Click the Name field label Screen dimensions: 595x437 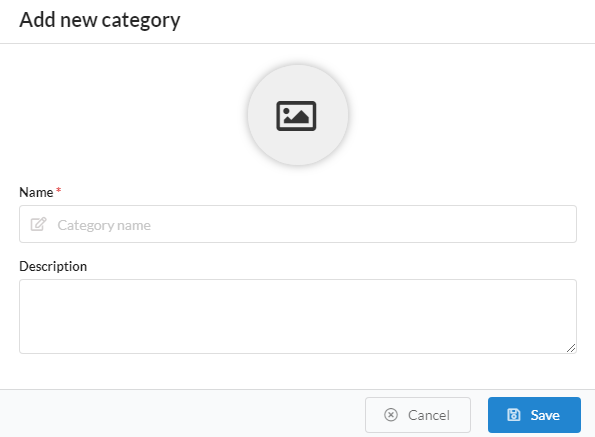pyautogui.click(x=36, y=192)
